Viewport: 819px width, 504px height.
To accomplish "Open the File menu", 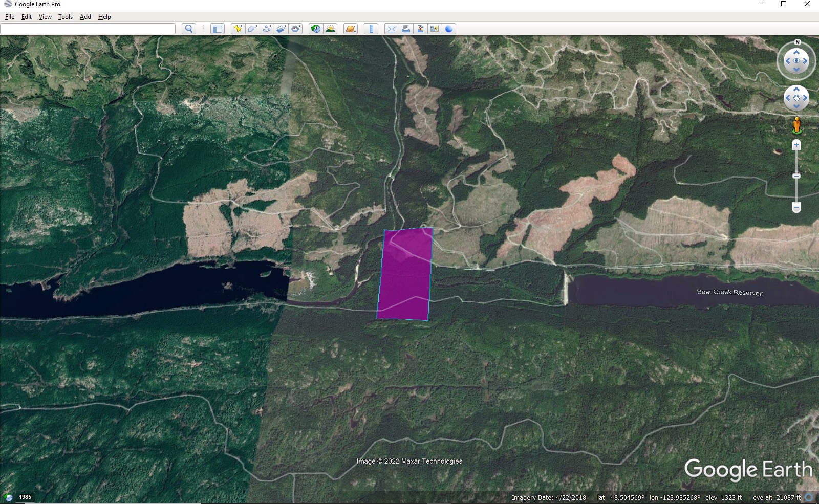I will pyautogui.click(x=10, y=17).
